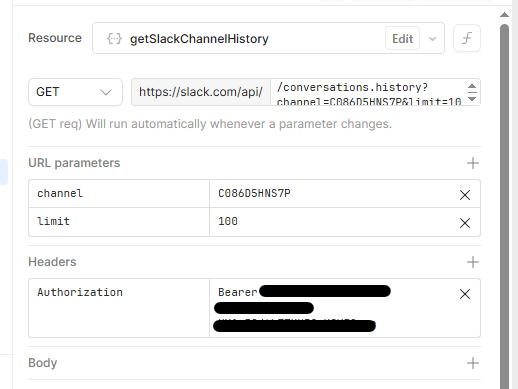The width and height of the screenshot is (518, 389).
Task: Click the Bearer token value field
Action: (x=333, y=308)
